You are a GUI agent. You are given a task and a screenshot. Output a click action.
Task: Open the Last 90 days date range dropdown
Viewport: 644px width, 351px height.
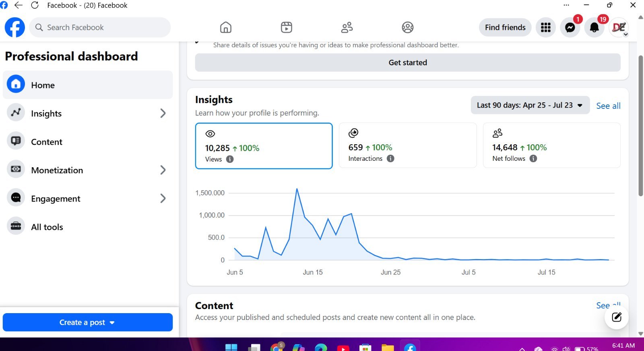[530, 105]
